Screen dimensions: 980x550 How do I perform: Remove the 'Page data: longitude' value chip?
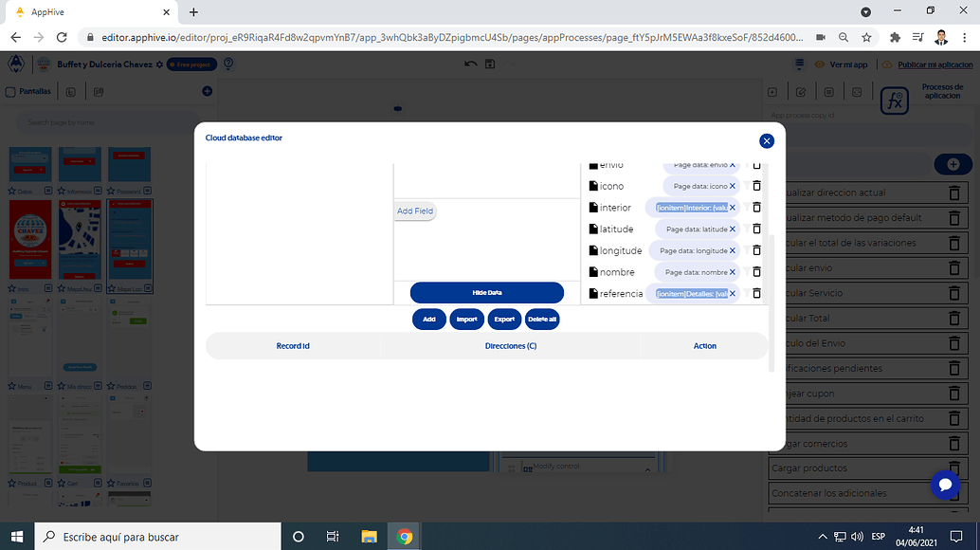[733, 250]
